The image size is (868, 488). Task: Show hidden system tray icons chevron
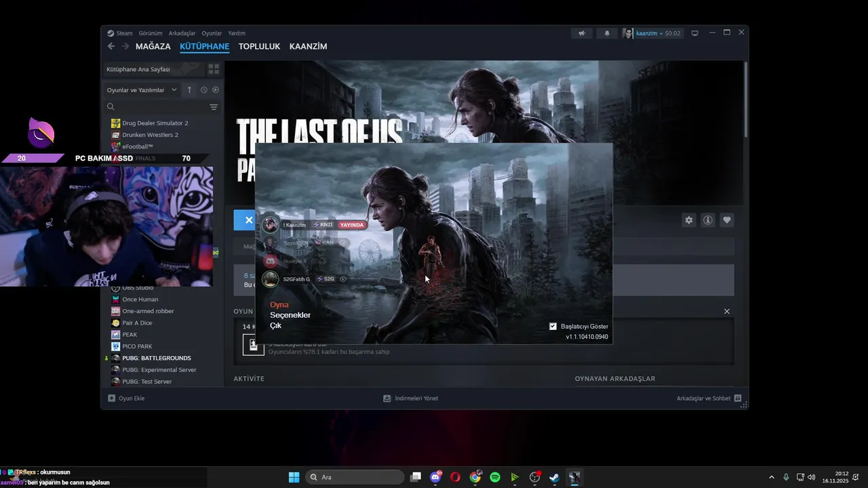[771, 477]
